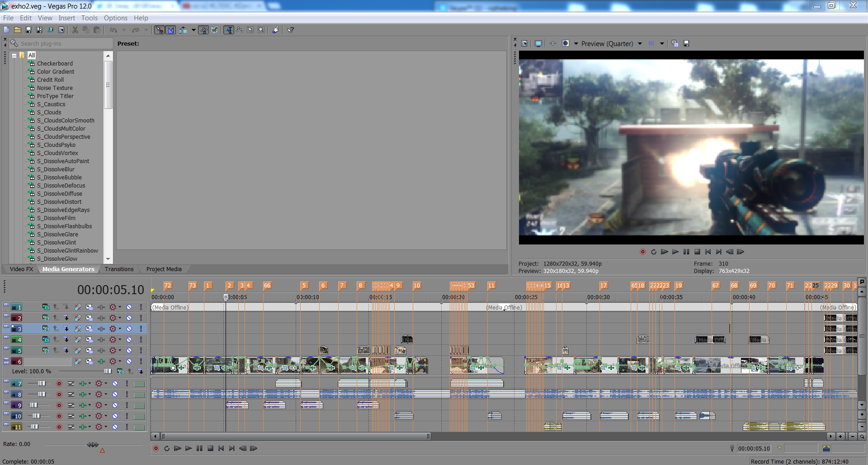The width and height of the screenshot is (868, 465).
Task: Open Track FX on video track 6
Action: 101,362
